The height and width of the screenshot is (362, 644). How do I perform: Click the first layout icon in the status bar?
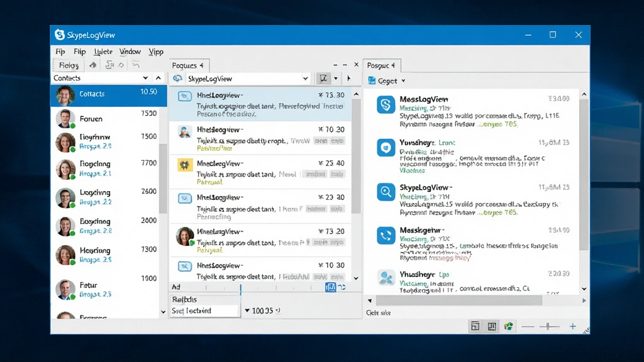pos(475,326)
